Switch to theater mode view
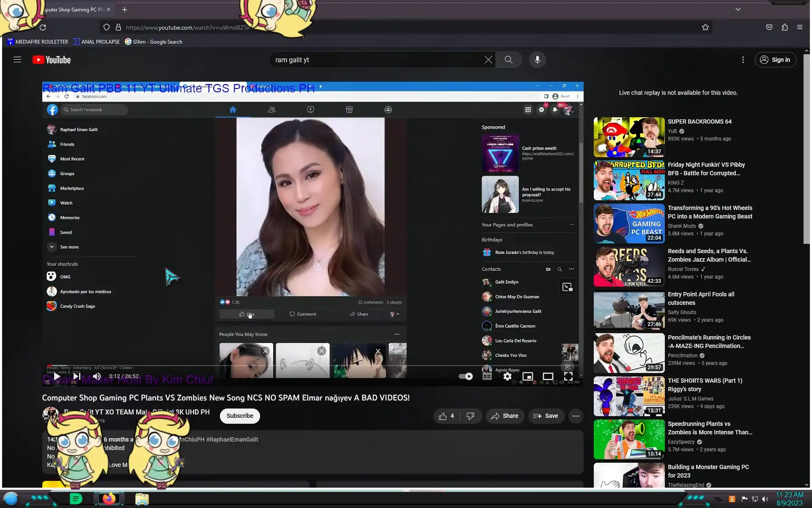Viewport: 812px width, 508px height. pyautogui.click(x=548, y=376)
